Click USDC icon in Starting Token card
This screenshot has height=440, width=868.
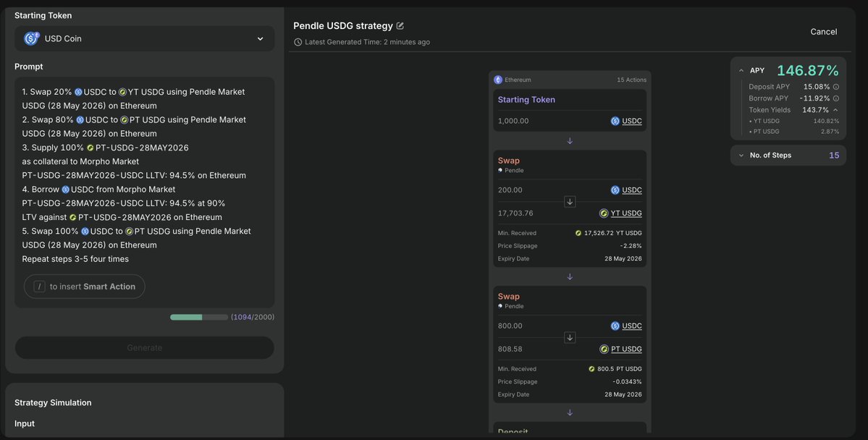pyautogui.click(x=615, y=121)
